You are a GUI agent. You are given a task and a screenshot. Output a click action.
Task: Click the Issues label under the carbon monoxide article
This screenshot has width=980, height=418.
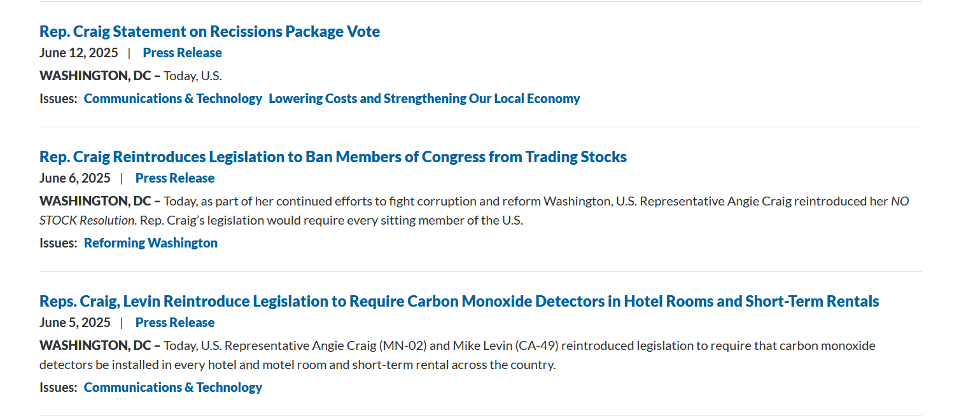59,387
